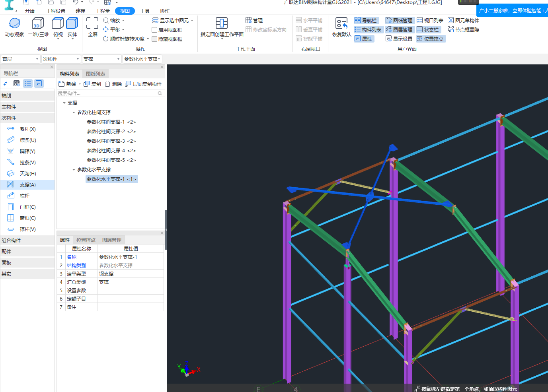Open the 首层 floor dropdown
The width and height of the screenshot is (548, 392).
(x=20, y=59)
